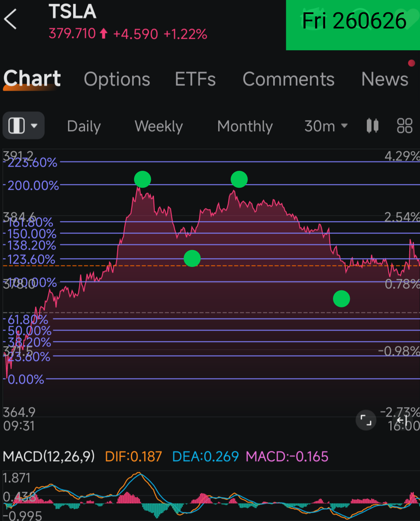
Task: Select the 138.20% Fibonacci level label
Action: point(32,245)
